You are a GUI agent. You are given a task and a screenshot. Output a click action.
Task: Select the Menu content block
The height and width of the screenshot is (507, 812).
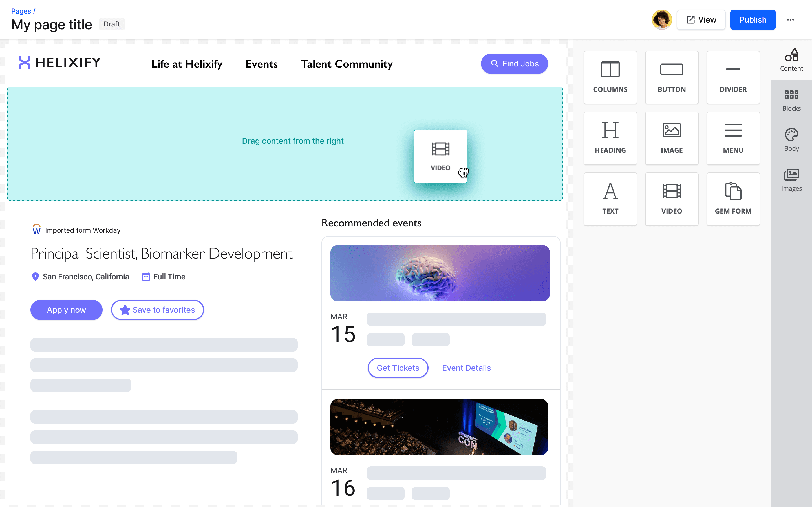tap(733, 138)
